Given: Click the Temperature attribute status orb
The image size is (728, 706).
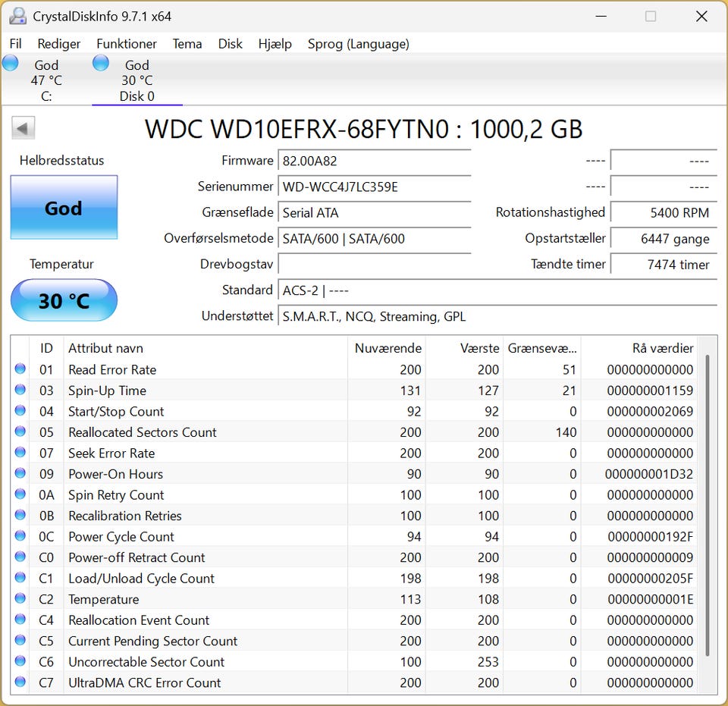Looking at the screenshot, I should click(20, 599).
